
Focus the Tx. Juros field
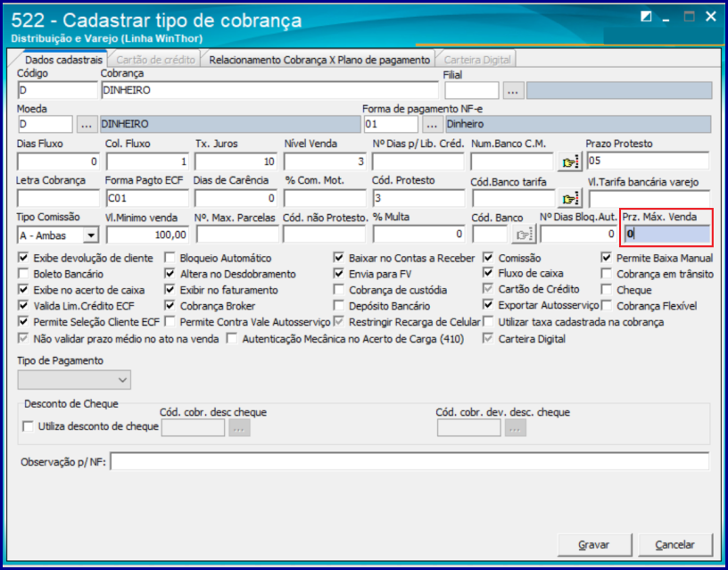tap(236, 161)
